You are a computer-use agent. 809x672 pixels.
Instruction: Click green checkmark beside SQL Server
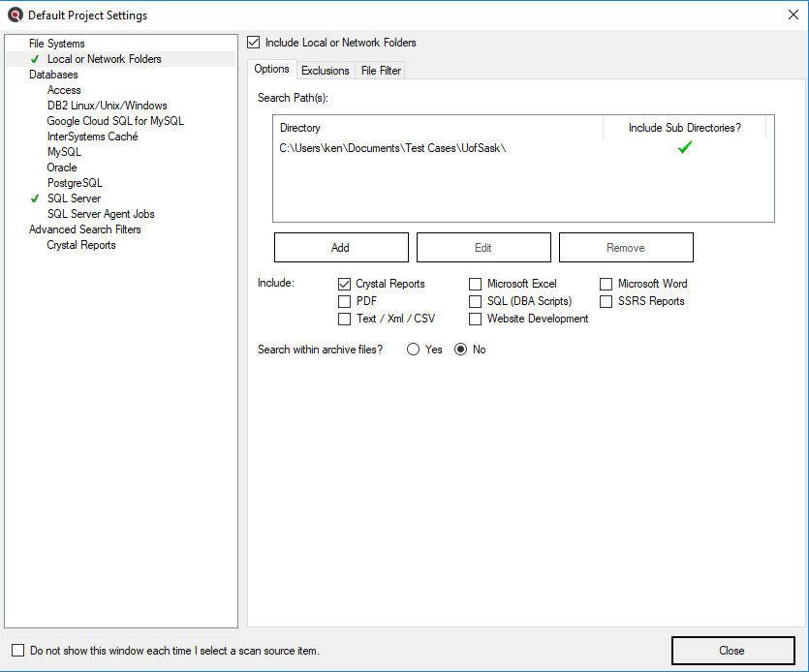point(35,199)
